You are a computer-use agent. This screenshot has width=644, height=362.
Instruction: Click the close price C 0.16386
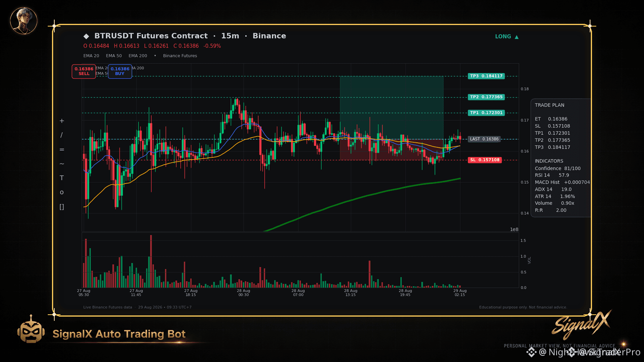click(x=186, y=46)
